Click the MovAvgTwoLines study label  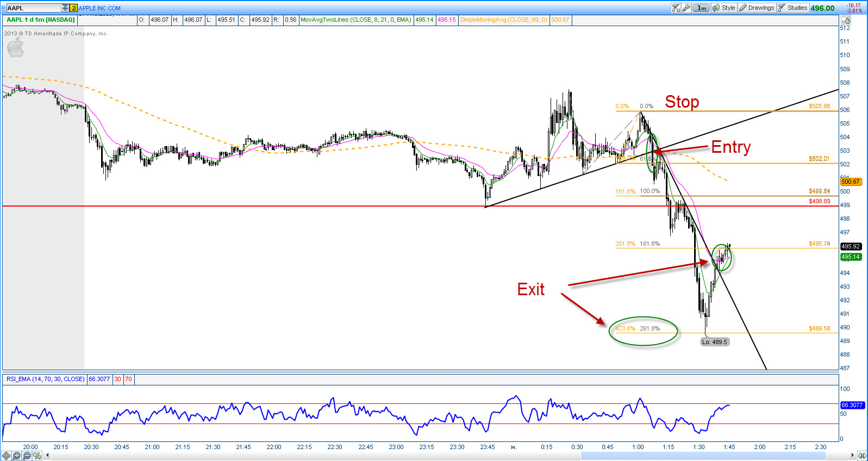(x=356, y=20)
